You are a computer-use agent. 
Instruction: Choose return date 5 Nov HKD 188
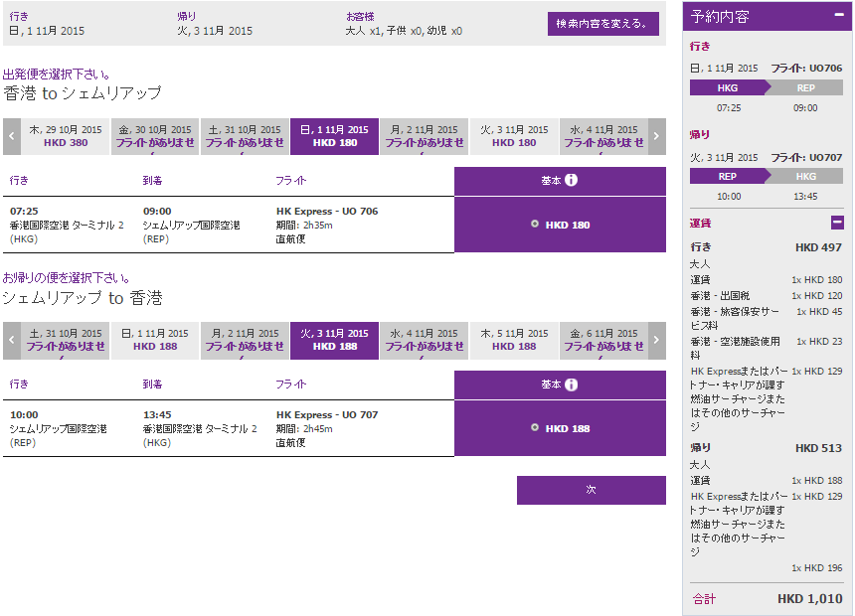coord(514,340)
